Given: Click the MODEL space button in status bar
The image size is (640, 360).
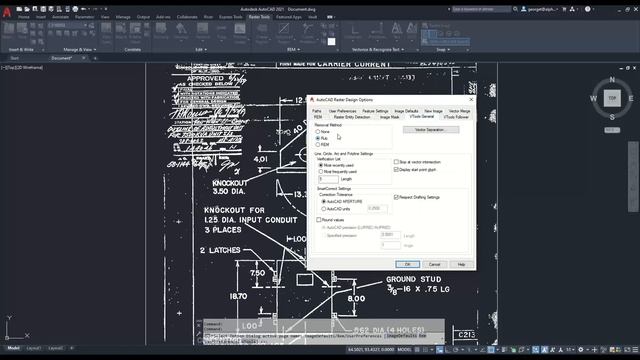Looking at the screenshot, I should [404, 349].
